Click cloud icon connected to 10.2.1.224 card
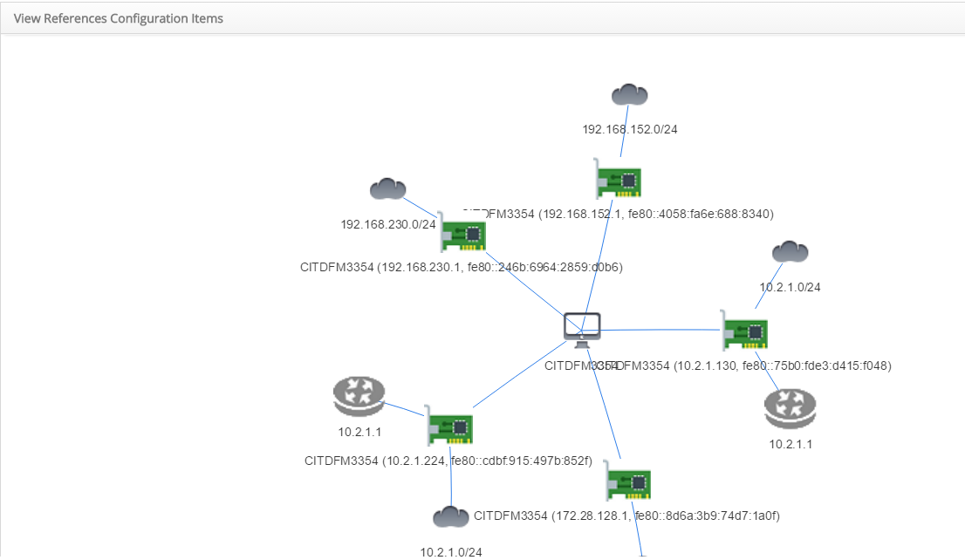This screenshot has height=560, width=965. (450, 517)
